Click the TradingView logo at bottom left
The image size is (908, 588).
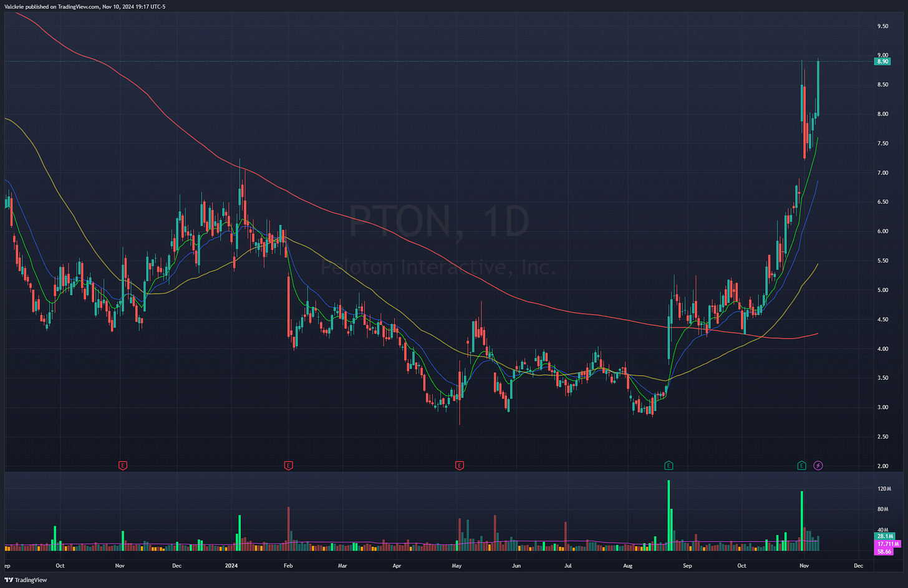26,580
